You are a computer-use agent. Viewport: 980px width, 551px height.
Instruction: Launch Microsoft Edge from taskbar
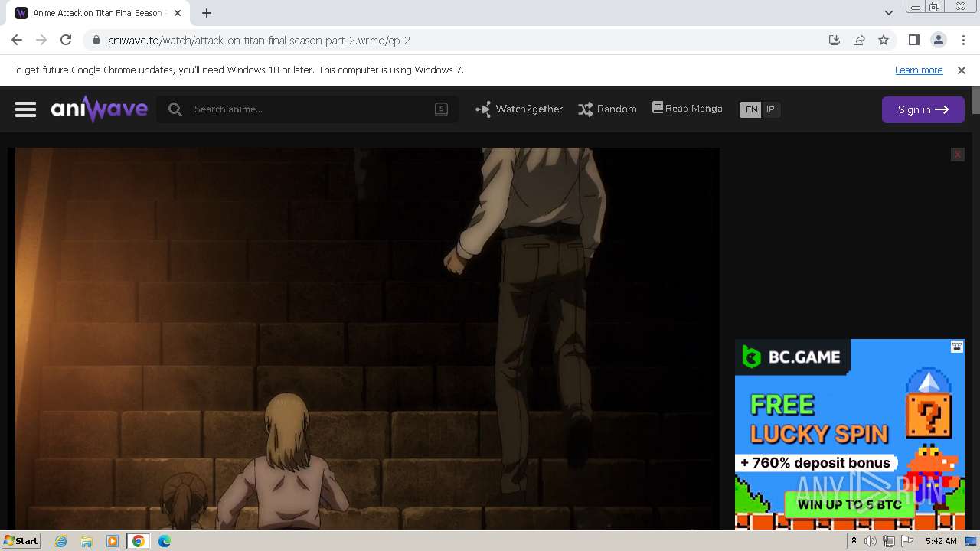pos(165,541)
